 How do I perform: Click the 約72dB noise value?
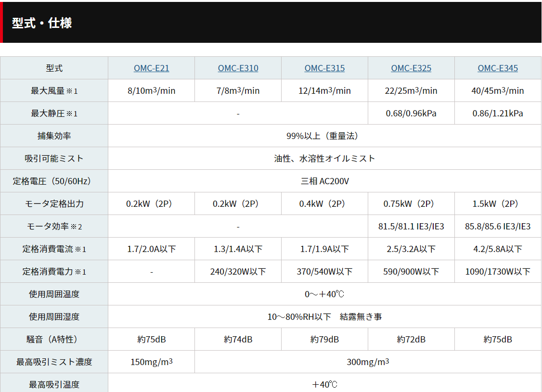pyautogui.click(x=412, y=340)
